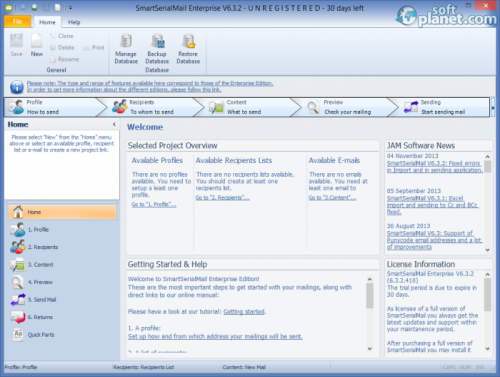Click the Print ribbon button

94,48
